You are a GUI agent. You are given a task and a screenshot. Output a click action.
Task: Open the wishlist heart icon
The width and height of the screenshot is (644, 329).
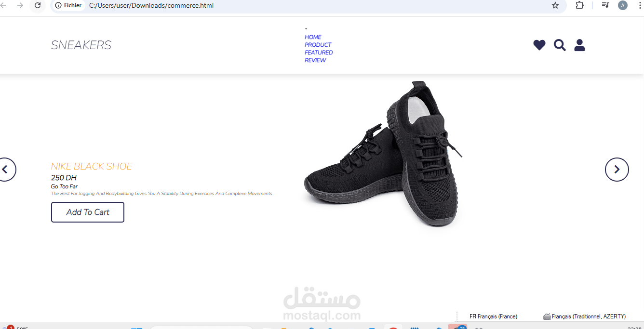[x=539, y=45]
